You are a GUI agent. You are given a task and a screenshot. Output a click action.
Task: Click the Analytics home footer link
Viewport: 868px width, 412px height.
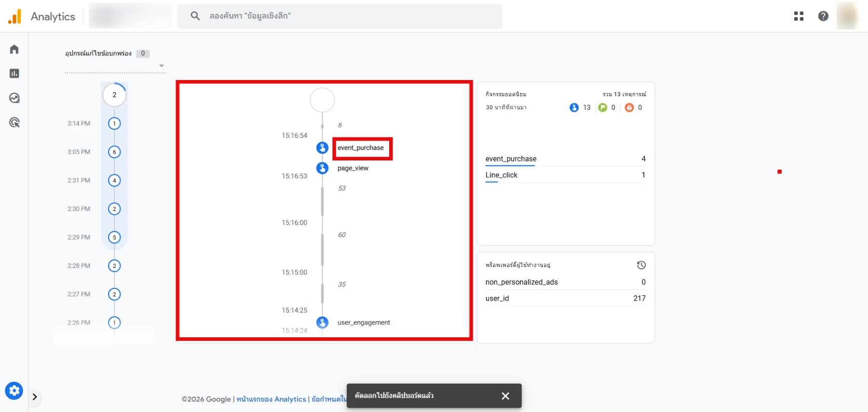271,399
